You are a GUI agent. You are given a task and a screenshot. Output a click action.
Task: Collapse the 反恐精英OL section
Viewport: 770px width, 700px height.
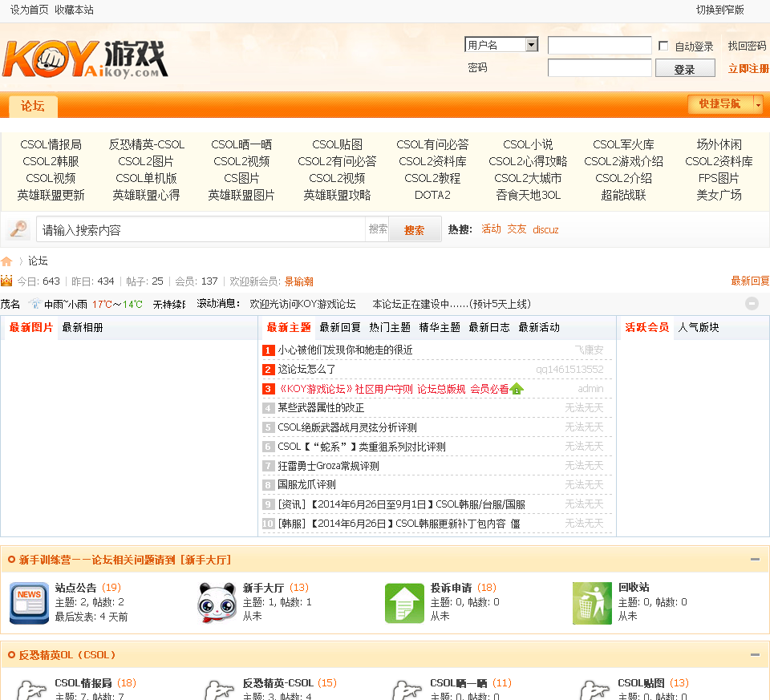pyautogui.click(x=755, y=655)
